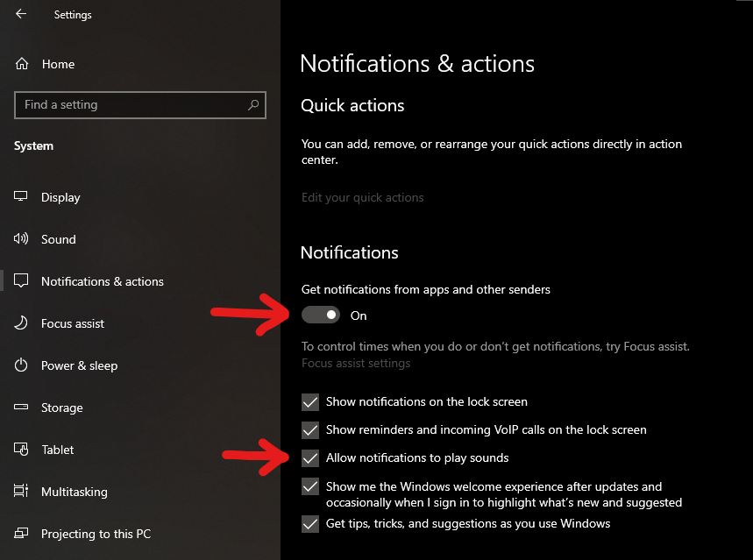Image resolution: width=753 pixels, height=560 pixels.
Task: Open Home in Settings sidebar
Action: (x=58, y=64)
